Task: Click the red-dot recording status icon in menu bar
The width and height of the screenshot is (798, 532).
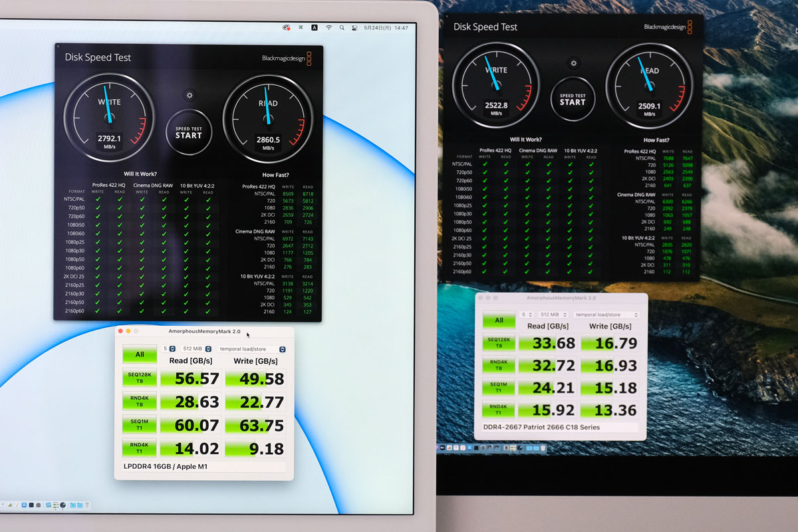Action: pos(287,27)
